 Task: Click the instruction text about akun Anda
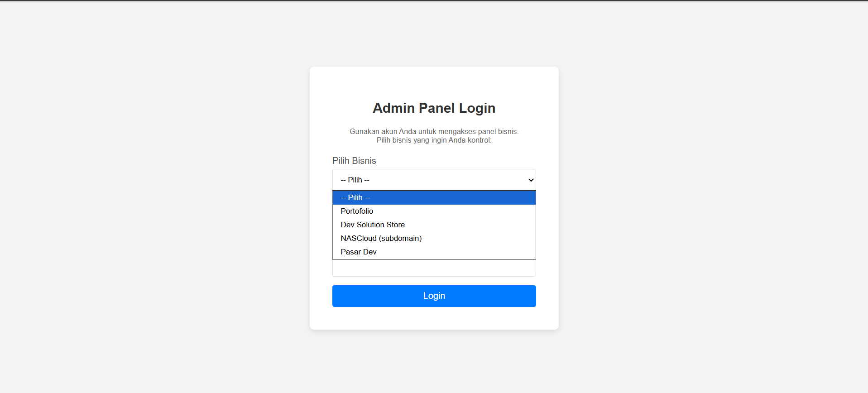click(433, 131)
